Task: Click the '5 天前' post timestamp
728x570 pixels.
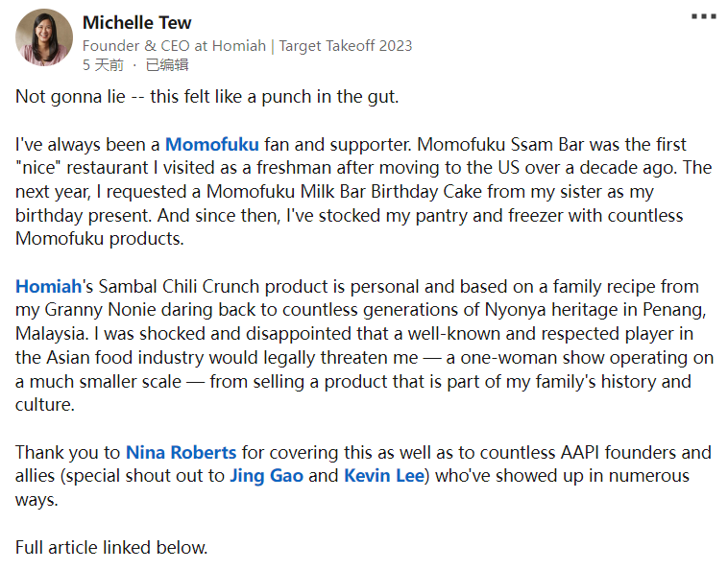Action: (103, 65)
